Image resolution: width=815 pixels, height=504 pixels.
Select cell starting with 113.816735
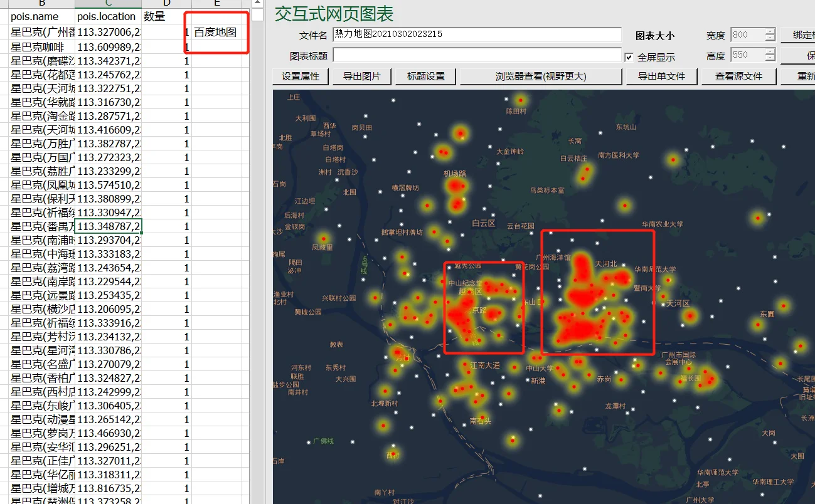tap(108, 488)
